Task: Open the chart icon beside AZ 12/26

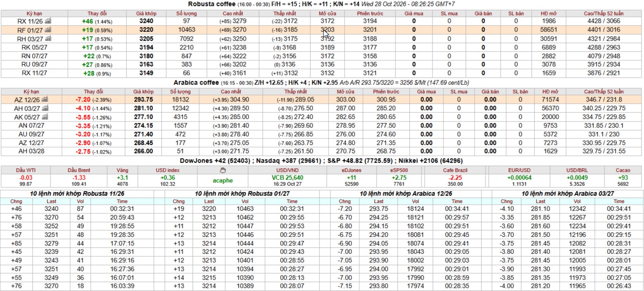Action: point(45,99)
